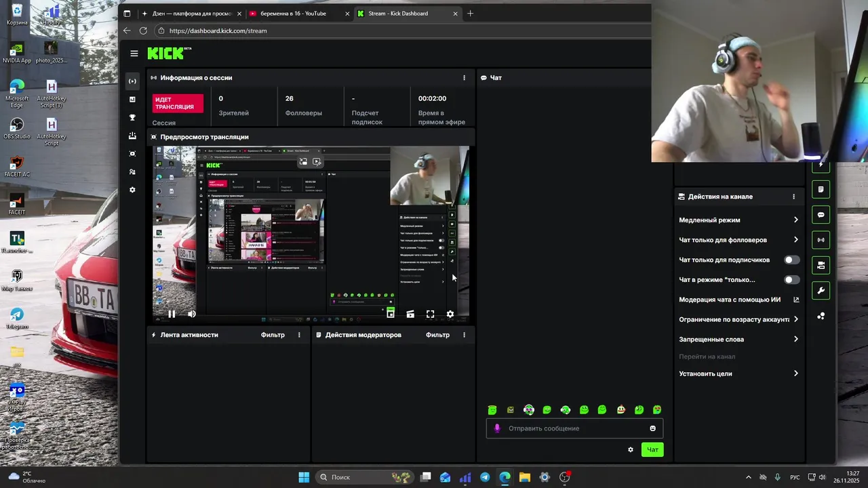
Task: Click the mini-player icon in stream preview
Action: (391, 313)
